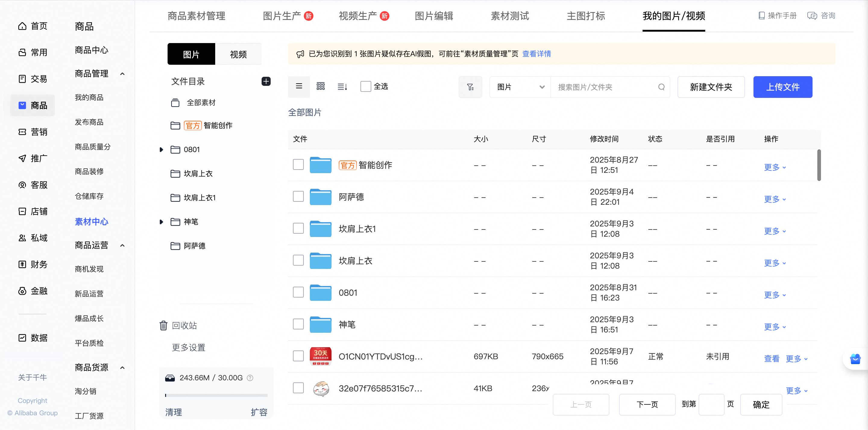
Task: Switch to 商品素材管理 tab
Action: (x=197, y=16)
